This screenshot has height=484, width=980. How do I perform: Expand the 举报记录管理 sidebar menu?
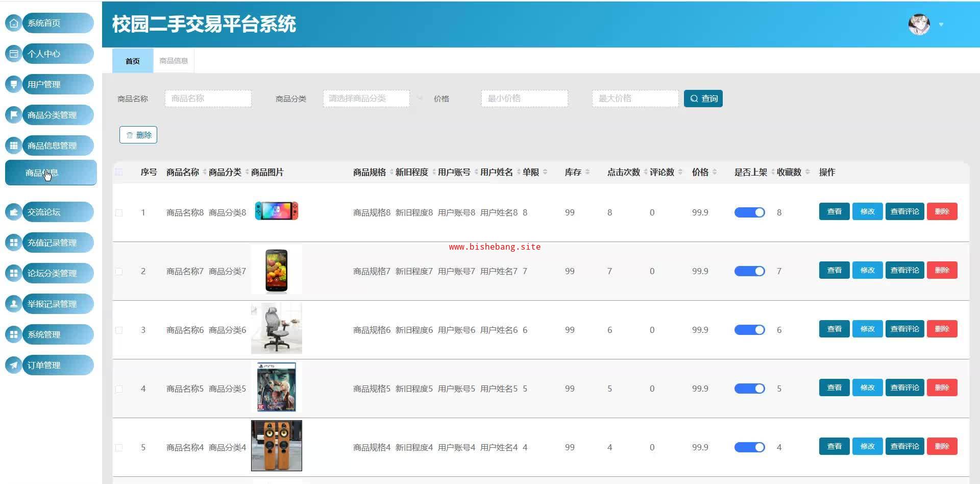(58, 304)
